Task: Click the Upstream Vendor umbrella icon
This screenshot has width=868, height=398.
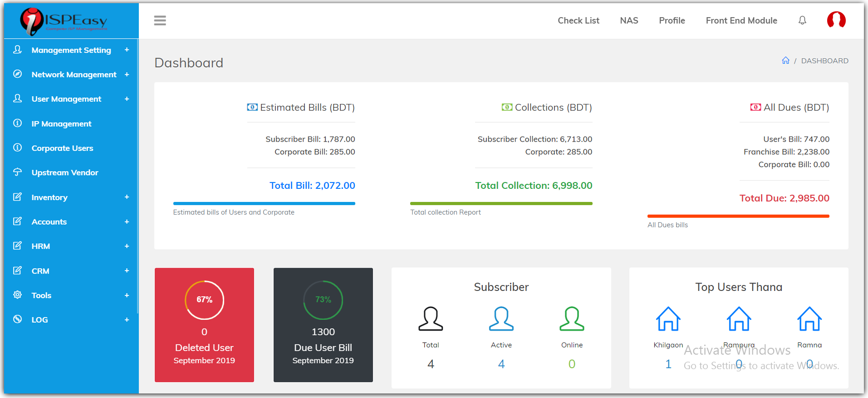Action: click(x=18, y=172)
